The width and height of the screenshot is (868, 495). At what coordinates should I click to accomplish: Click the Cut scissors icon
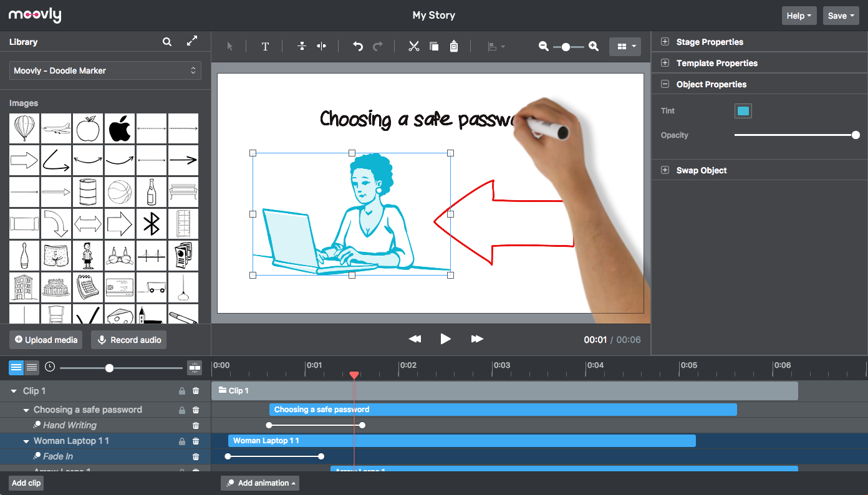413,46
